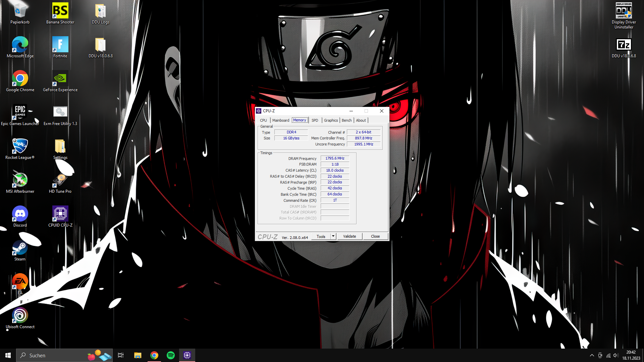
Task: Switch to the Mainboard tab
Action: pos(280,120)
